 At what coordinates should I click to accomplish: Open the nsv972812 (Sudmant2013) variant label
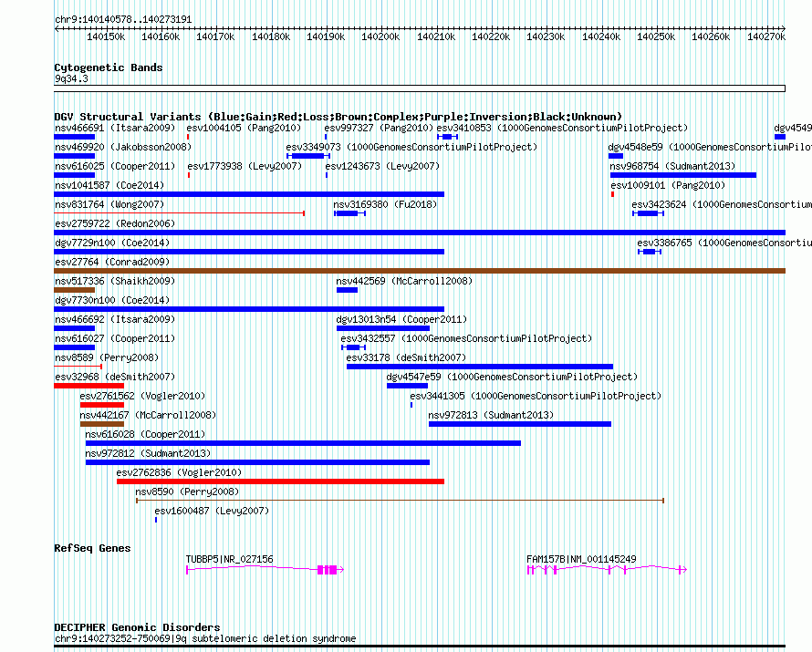(148, 453)
